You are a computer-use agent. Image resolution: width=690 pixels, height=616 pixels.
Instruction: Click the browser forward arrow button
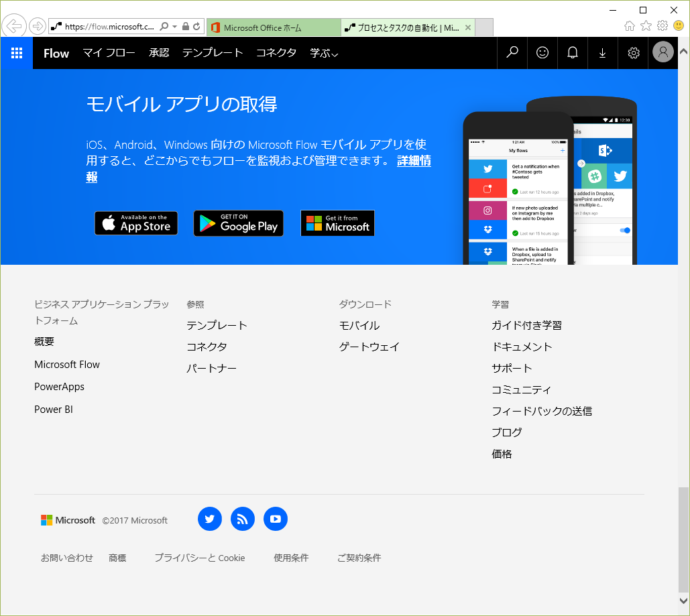[x=38, y=26]
